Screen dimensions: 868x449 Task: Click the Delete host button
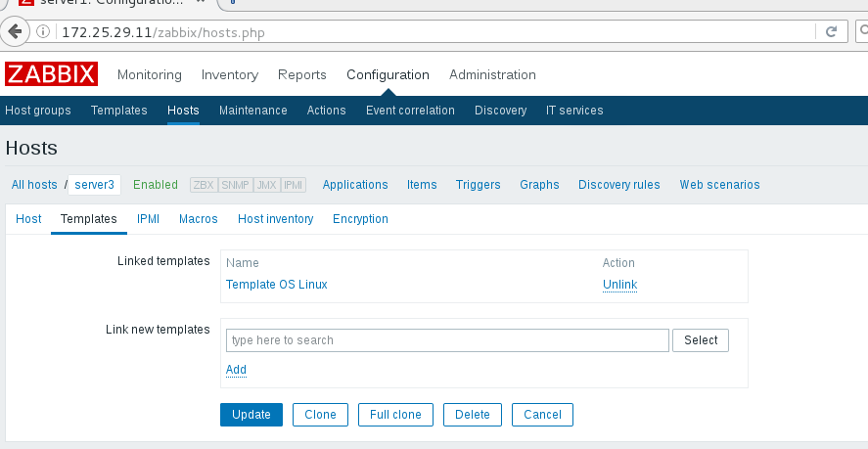click(x=473, y=415)
